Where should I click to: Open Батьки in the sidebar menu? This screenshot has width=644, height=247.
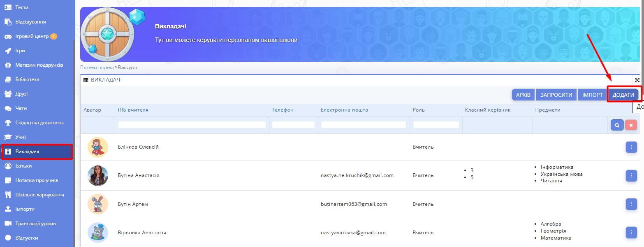[23, 166]
